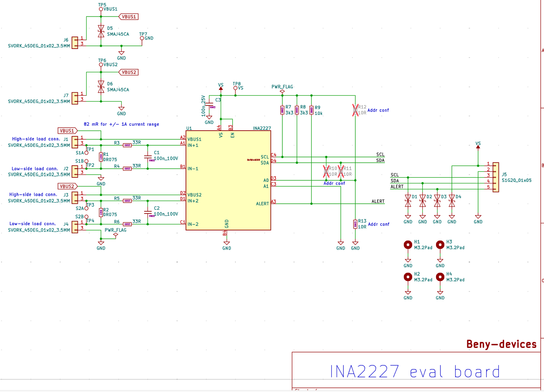This screenshot has height=392, width=544.
Task: Select resistor R5 33R symbol
Action: click(127, 201)
